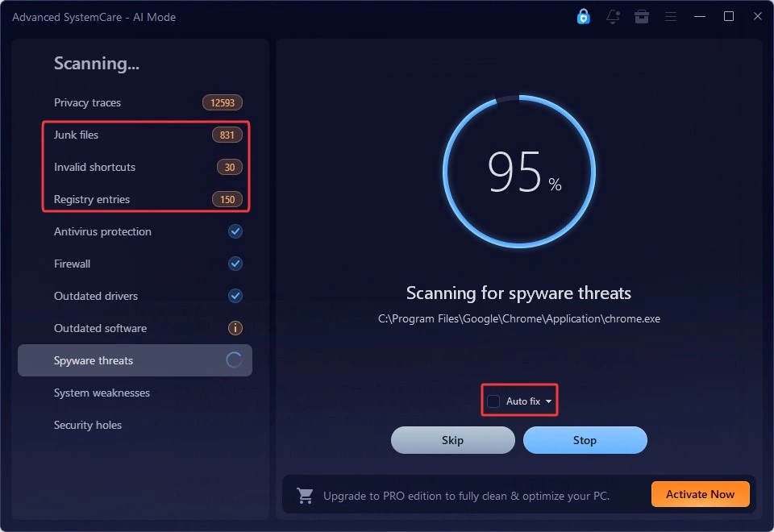
Task: Select System weaknesses scan item
Action: [x=135, y=393]
